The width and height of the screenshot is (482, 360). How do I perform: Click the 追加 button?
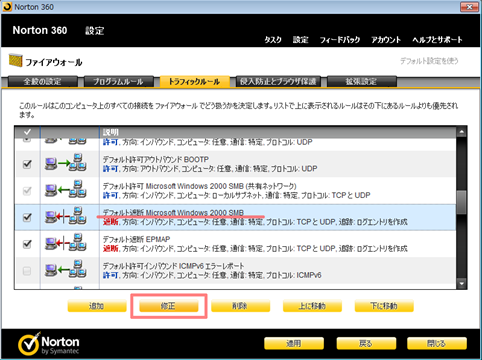click(97, 306)
